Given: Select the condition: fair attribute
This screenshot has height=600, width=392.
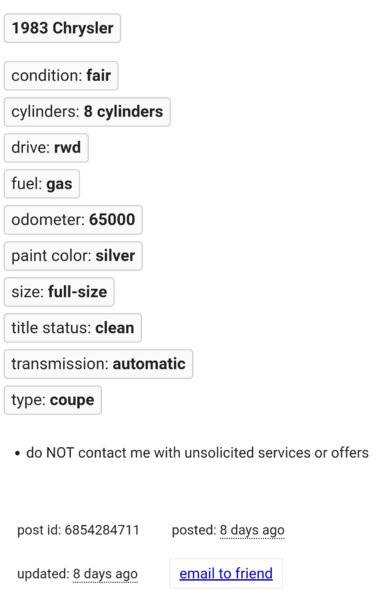Looking at the screenshot, I should click(x=61, y=76).
